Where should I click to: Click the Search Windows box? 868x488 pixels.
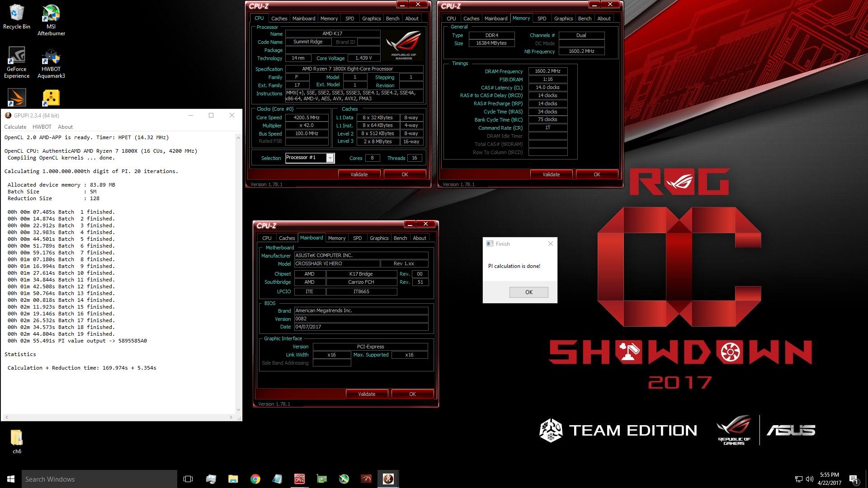tap(99, 479)
